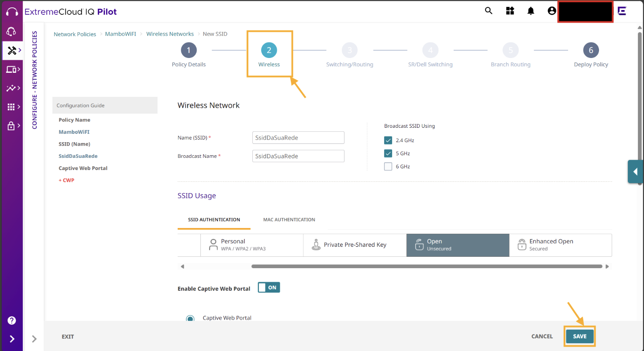Viewport: 644px width, 351px height.
Task: Open the help question mark icon
Action: pos(12,320)
